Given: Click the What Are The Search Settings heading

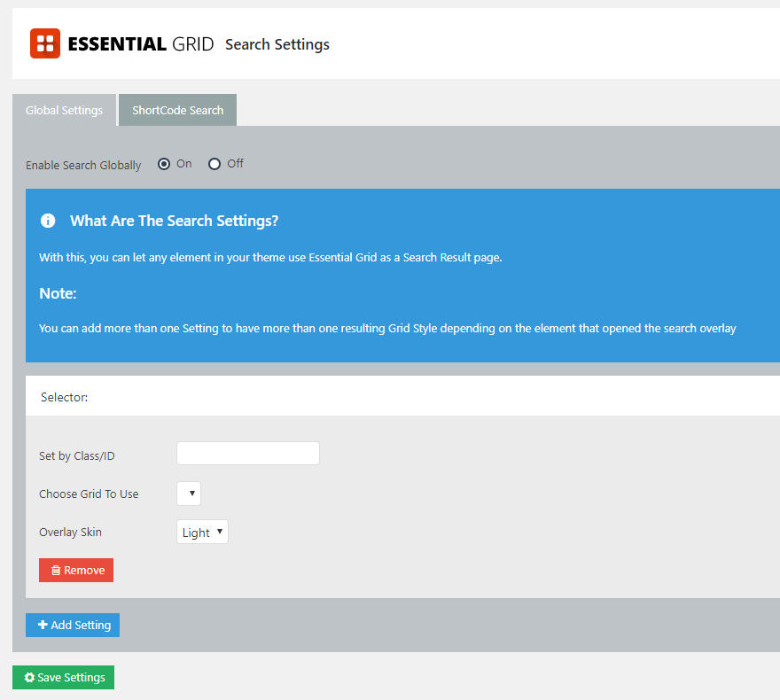Looking at the screenshot, I should pyautogui.click(x=174, y=221).
